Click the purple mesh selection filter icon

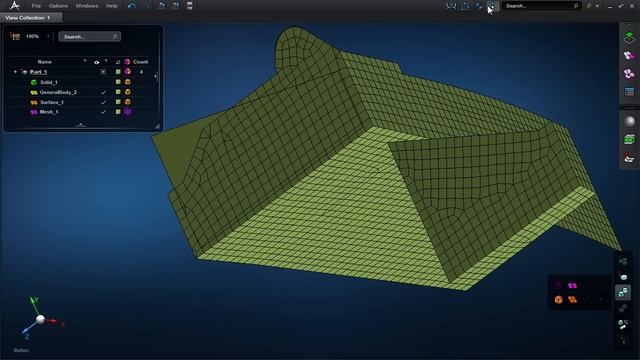pyautogui.click(x=573, y=285)
